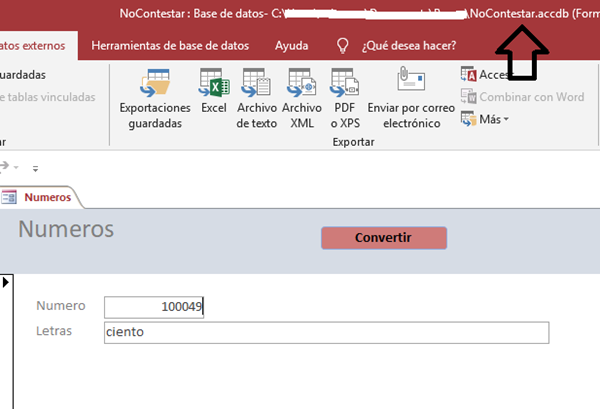Open the Ayuda ribbon tab
Screen dimensions: 600x409
291,45
